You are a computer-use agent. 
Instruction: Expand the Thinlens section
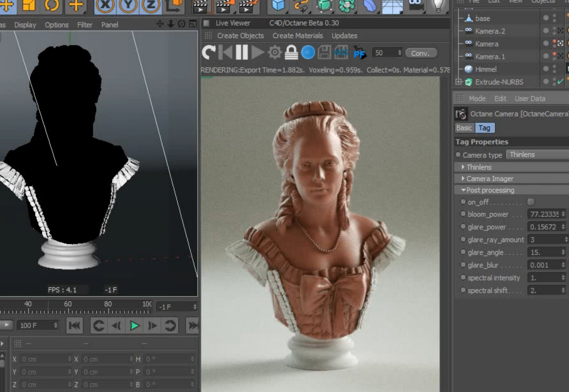(463, 167)
